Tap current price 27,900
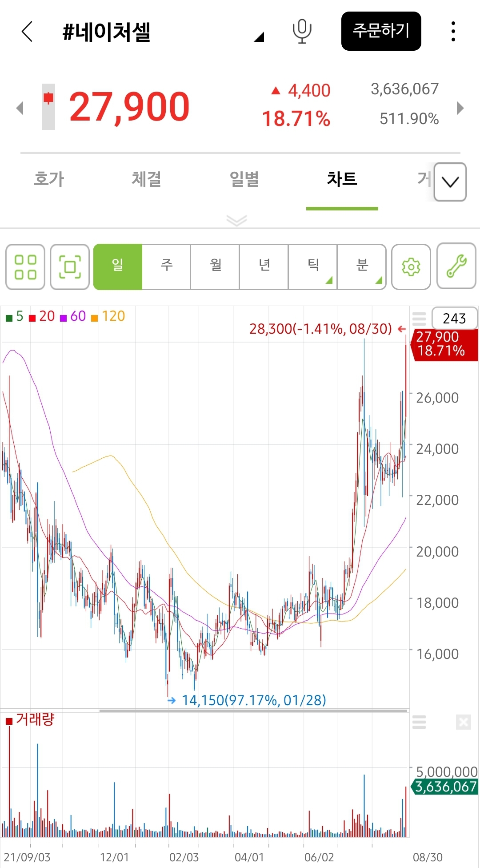The width and height of the screenshot is (480, 868). 129,107
